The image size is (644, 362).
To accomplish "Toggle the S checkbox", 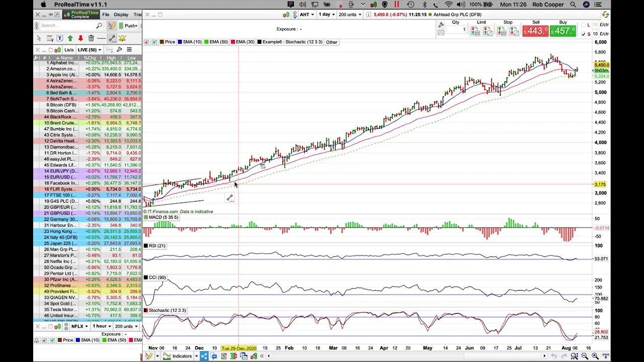I will (583, 34).
